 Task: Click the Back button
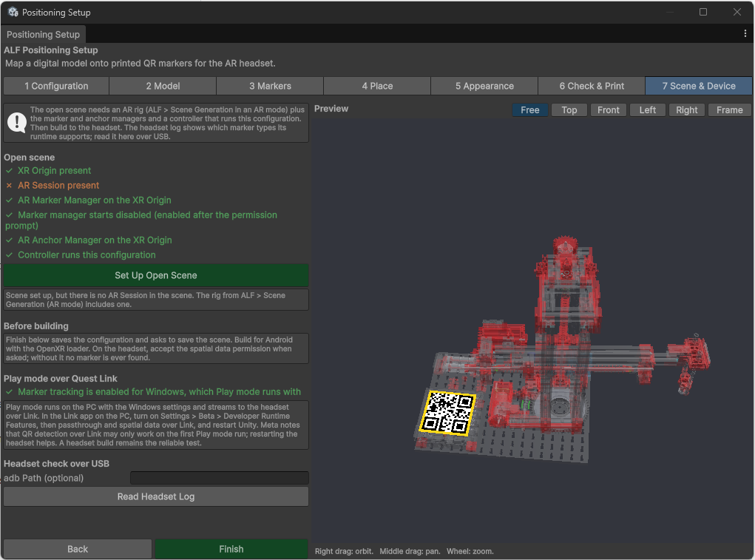coord(78,549)
